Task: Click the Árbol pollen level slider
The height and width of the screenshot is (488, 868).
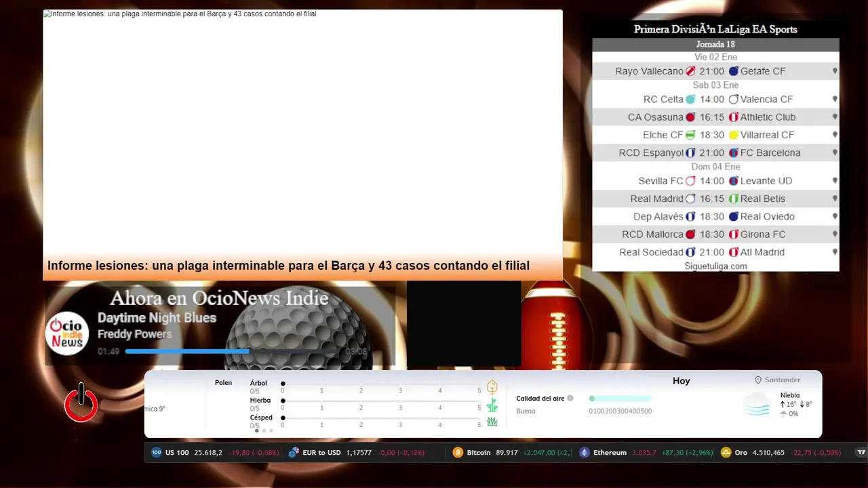Action: [x=381, y=384]
